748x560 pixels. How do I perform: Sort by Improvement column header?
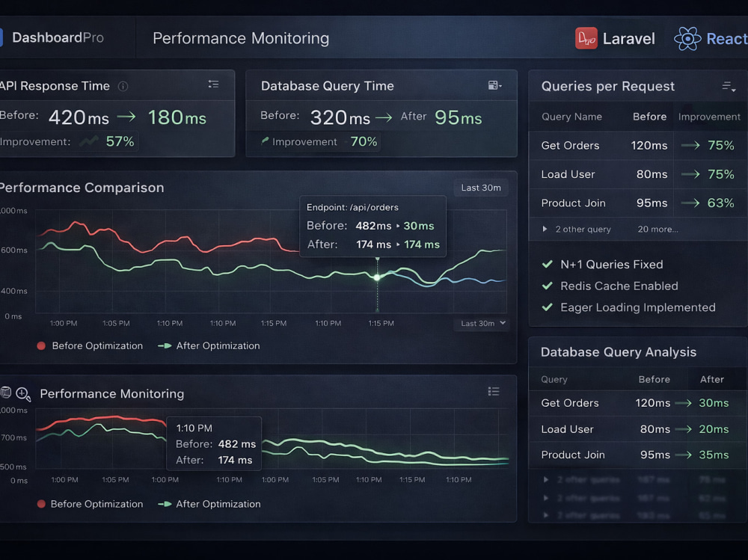(x=709, y=117)
